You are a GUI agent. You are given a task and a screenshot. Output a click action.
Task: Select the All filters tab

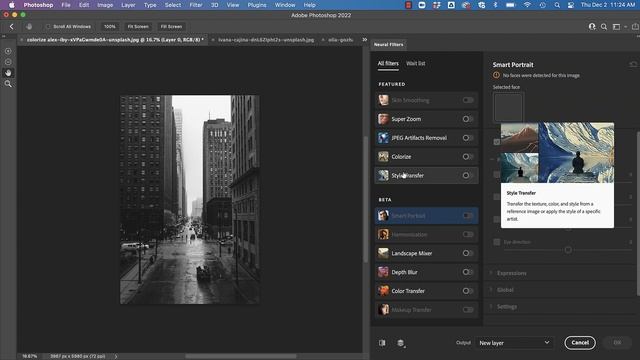388,63
